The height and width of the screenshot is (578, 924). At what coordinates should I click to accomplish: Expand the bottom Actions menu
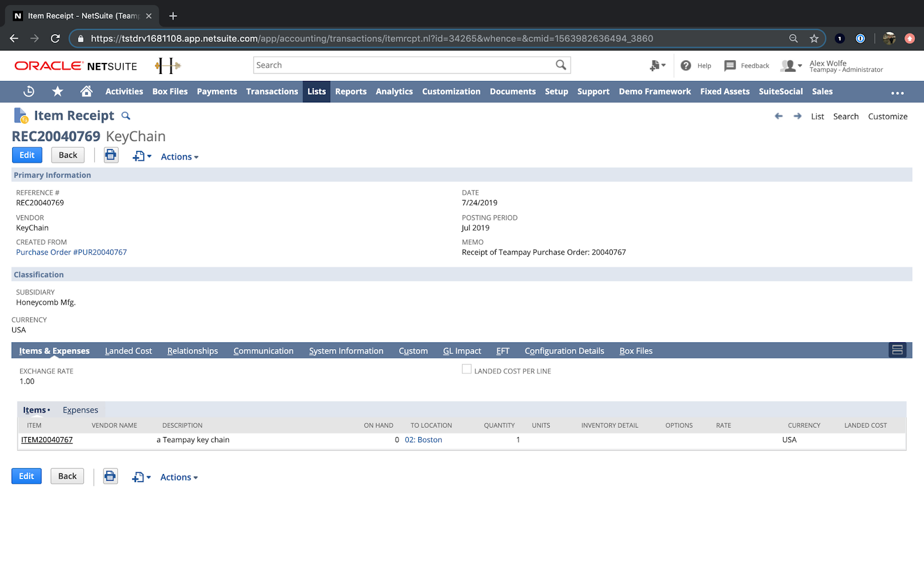tap(179, 477)
